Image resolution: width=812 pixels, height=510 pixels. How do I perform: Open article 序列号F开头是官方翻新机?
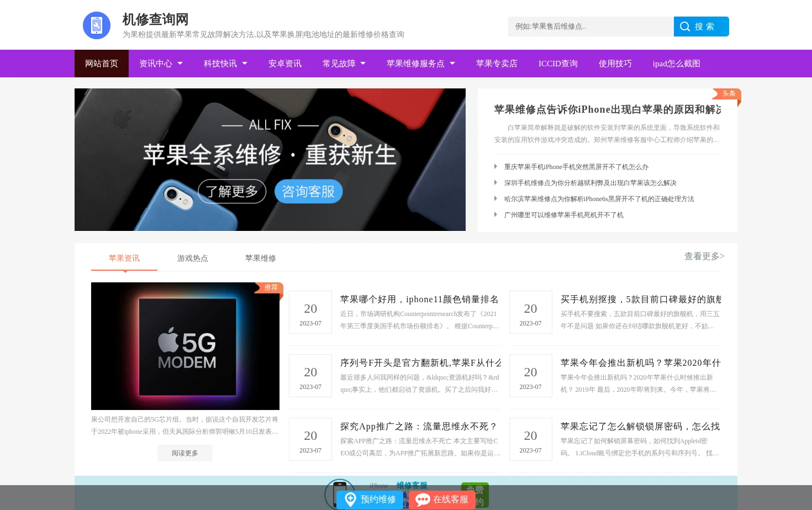420,363
